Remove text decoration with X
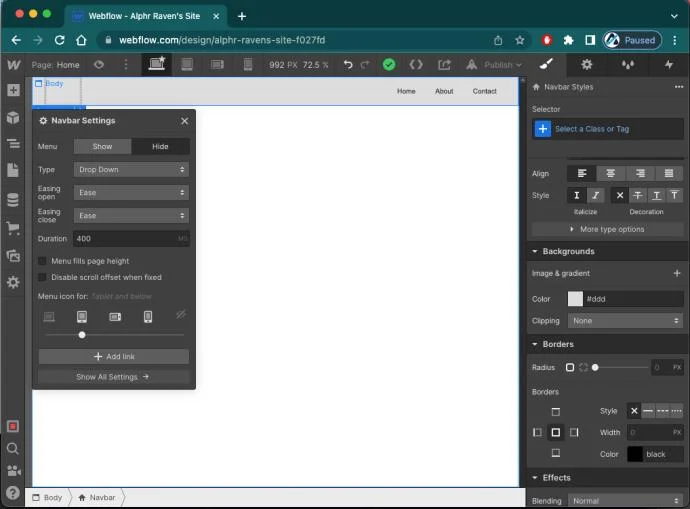This screenshot has width=690, height=509. coord(620,195)
